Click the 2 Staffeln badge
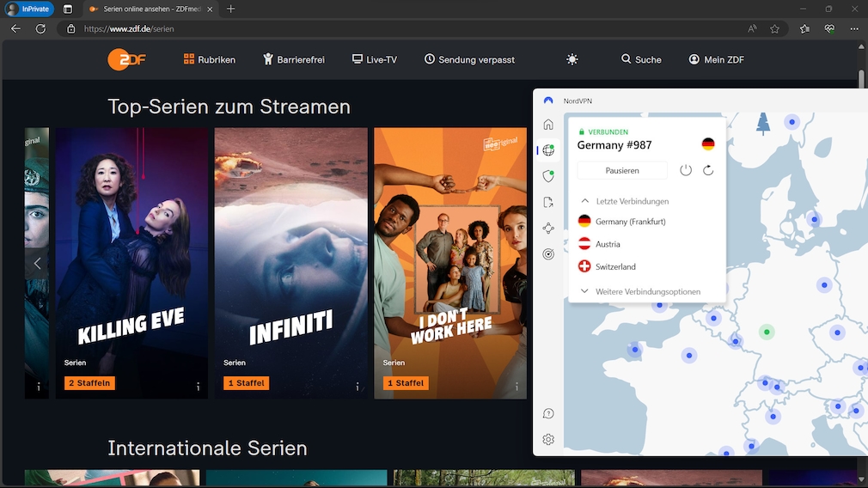 coord(89,383)
